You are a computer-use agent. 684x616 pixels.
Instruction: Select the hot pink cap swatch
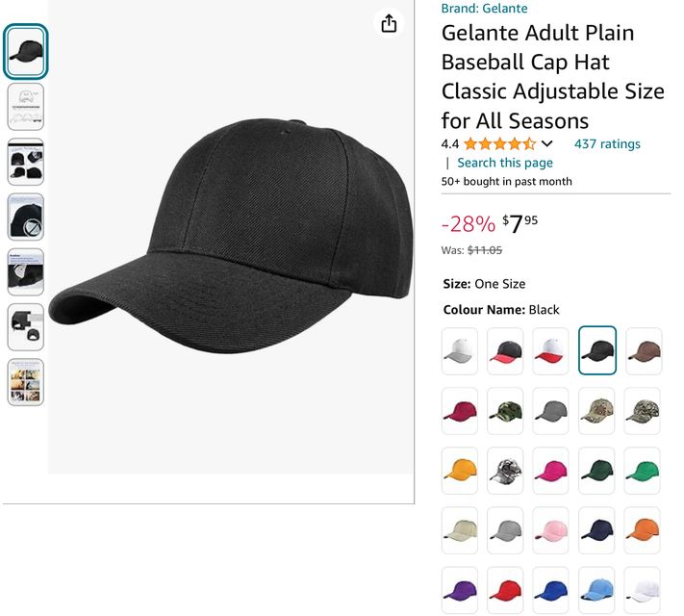coord(551,471)
